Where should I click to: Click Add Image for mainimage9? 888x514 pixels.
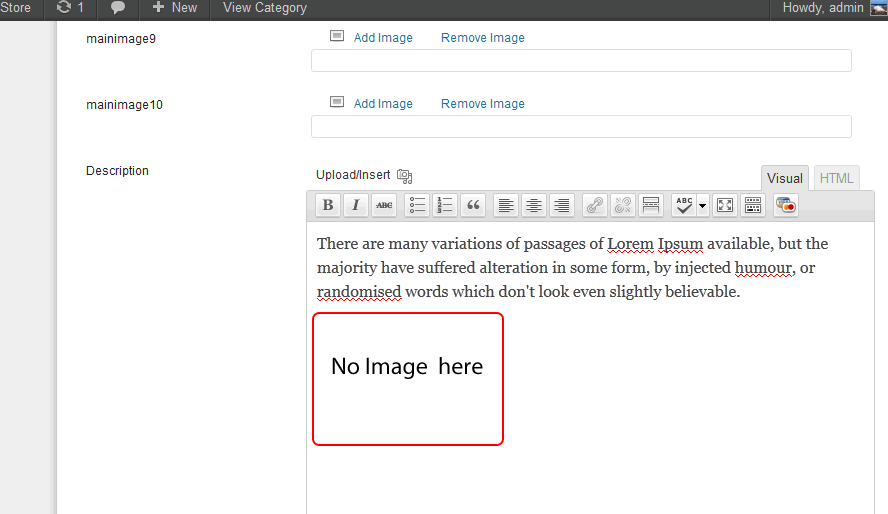pos(382,38)
